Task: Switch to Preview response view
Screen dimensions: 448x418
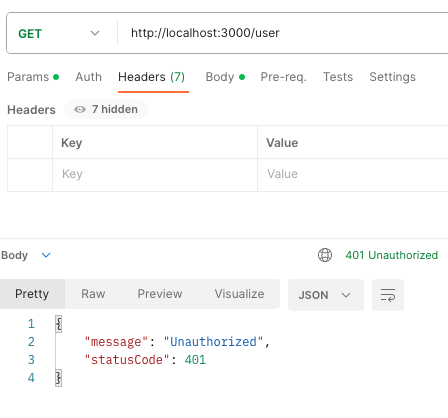Action: click(160, 294)
